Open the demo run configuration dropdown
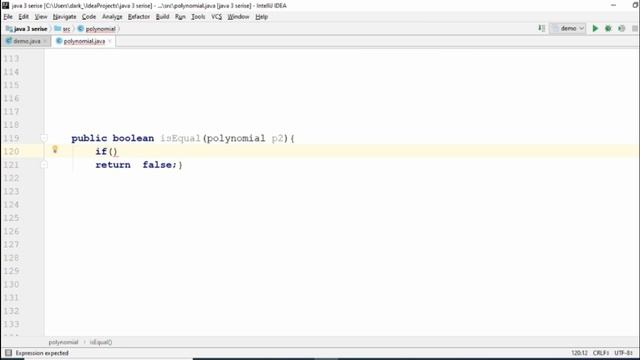The image size is (640, 360). (568, 28)
